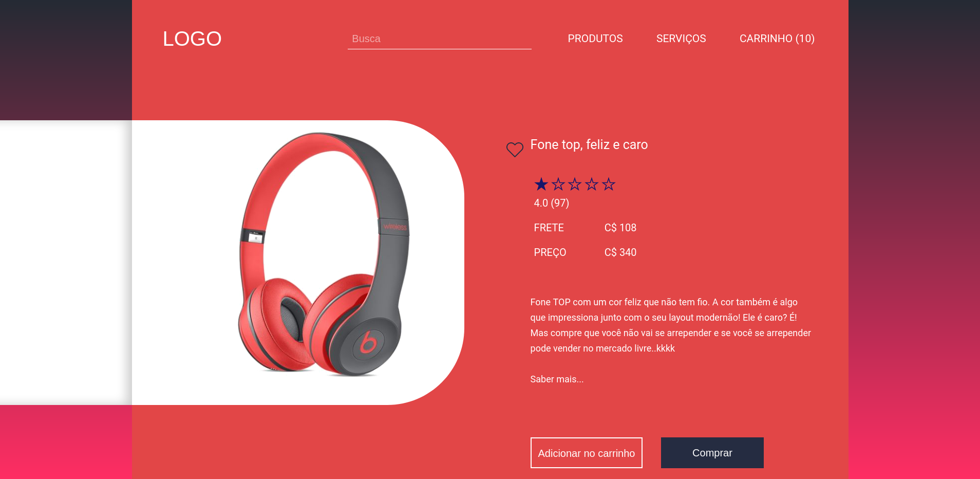Set rating with the fifth star
The width and height of the screenshot is (980, 479).
pos(609,184)
